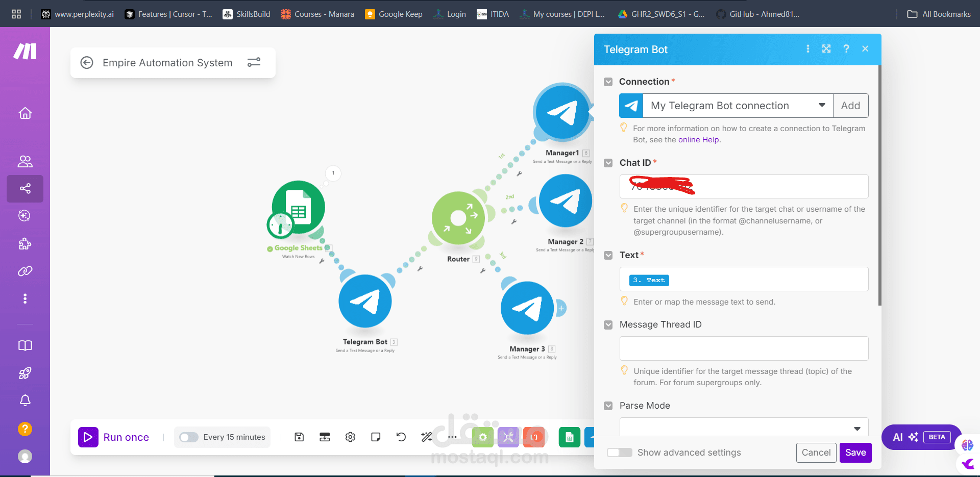Click the Chat ID input field
The width and height of the screenshot is (980, 477).
[x=744, y=186]
